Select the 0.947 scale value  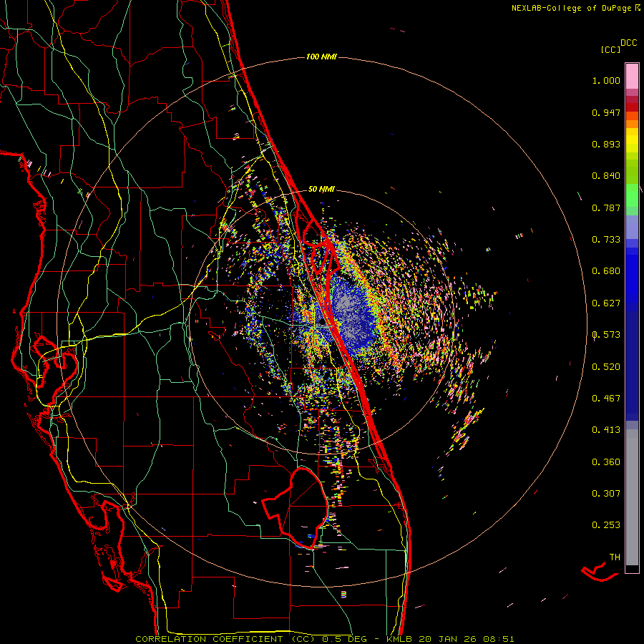(x=606, y=112)
